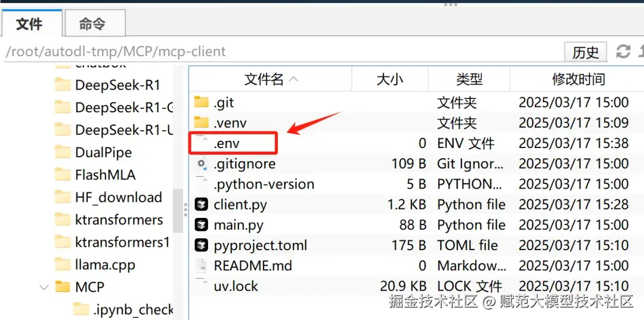Viewport: 644px width, 320px height.
Task: Click the pyproject.toml file icon
Action: (x=202, y=245)
